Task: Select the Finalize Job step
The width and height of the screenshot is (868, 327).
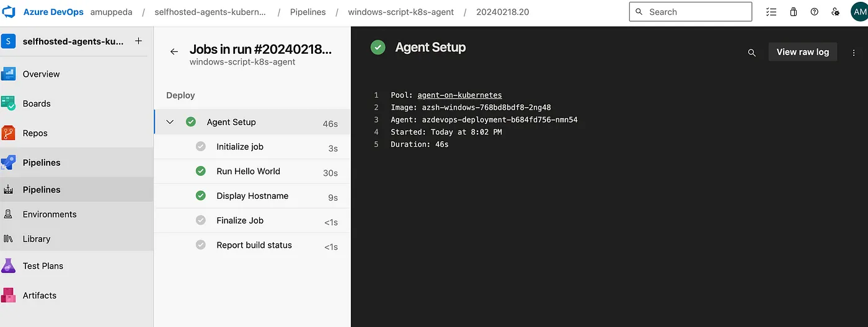Action: coord(252,220)
